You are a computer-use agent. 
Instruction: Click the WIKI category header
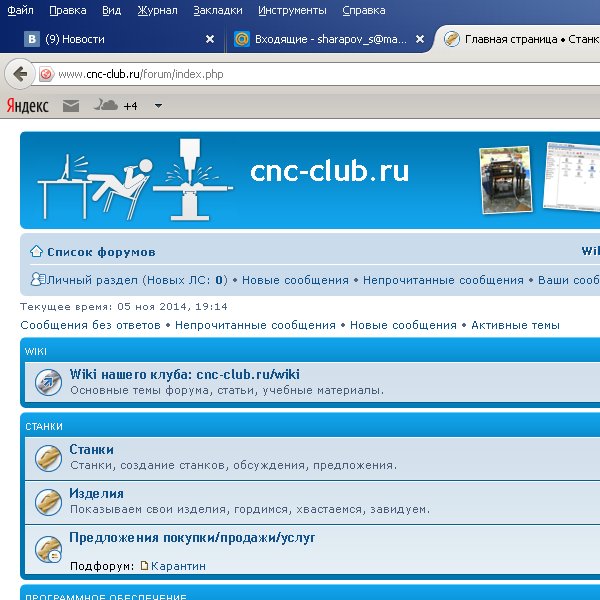[x=36, y=351]
